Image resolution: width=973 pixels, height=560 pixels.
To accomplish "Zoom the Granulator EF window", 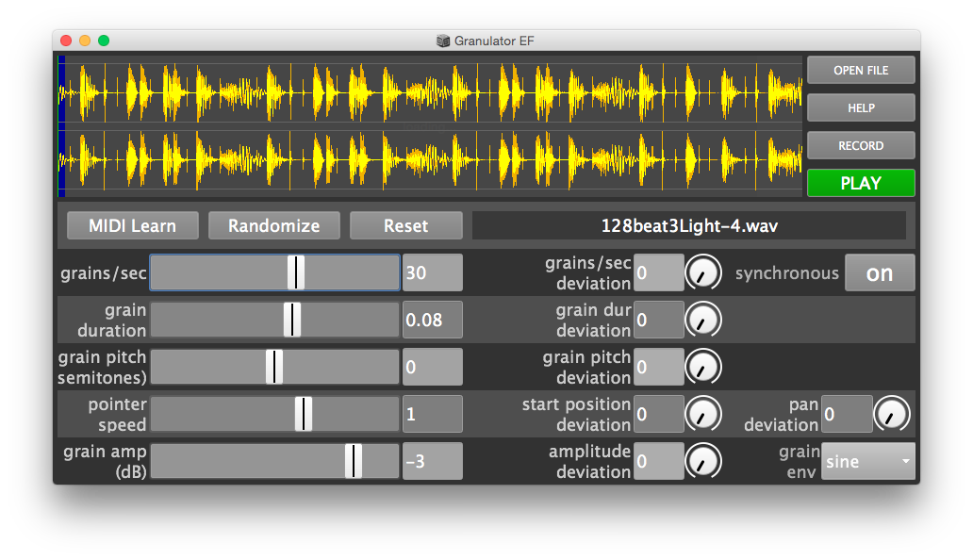I will [x=104, y=41].
